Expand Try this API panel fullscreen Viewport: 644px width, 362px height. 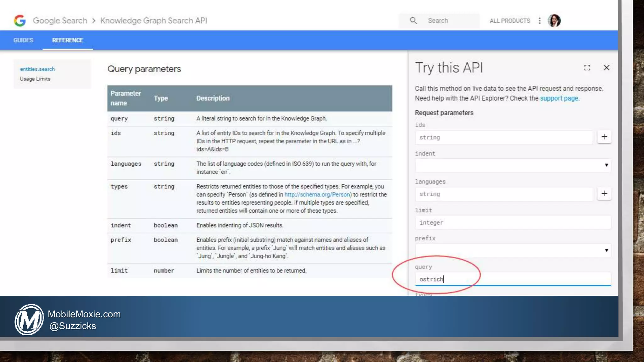coord(587,68)
